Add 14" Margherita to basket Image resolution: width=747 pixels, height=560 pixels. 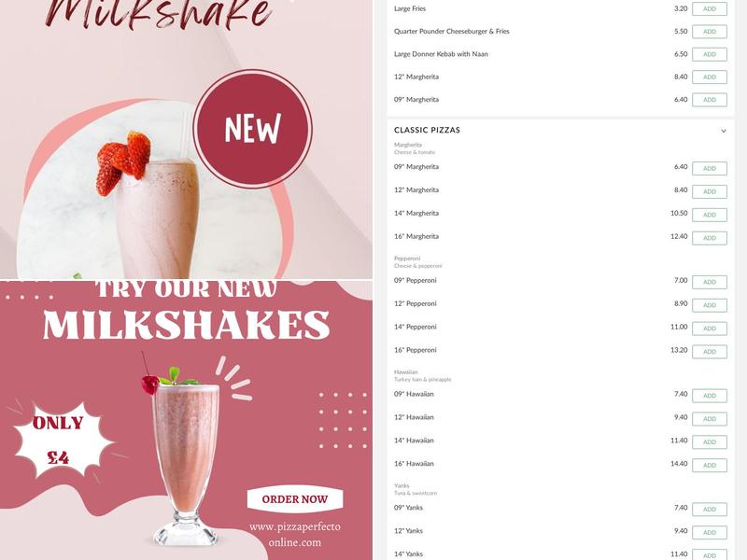coord(710,215)
